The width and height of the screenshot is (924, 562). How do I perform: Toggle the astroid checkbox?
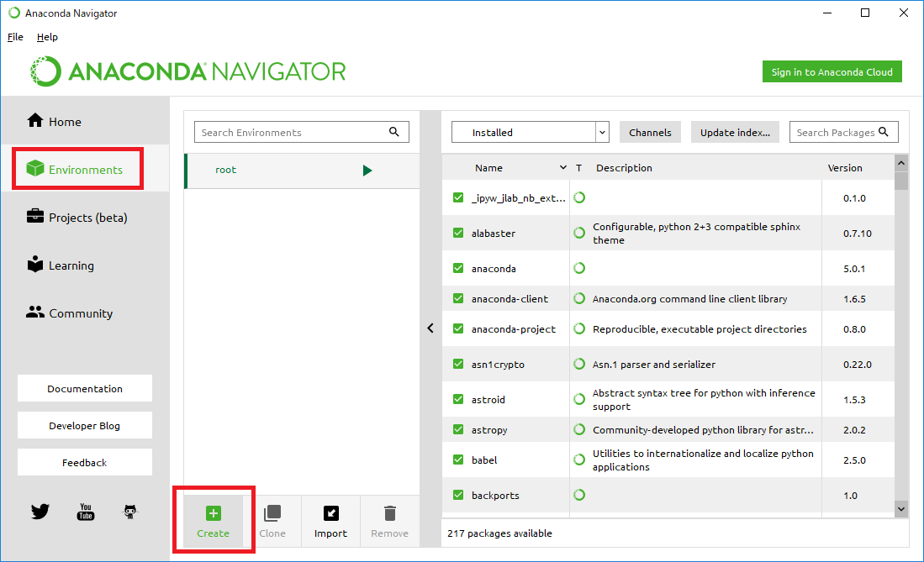click(x=458, y=399)
